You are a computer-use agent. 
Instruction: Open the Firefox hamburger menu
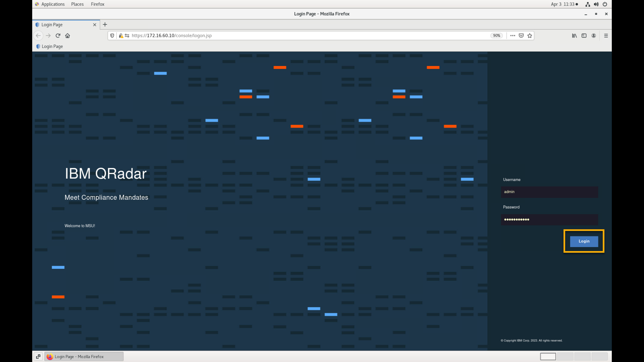[x=606, y=36]
